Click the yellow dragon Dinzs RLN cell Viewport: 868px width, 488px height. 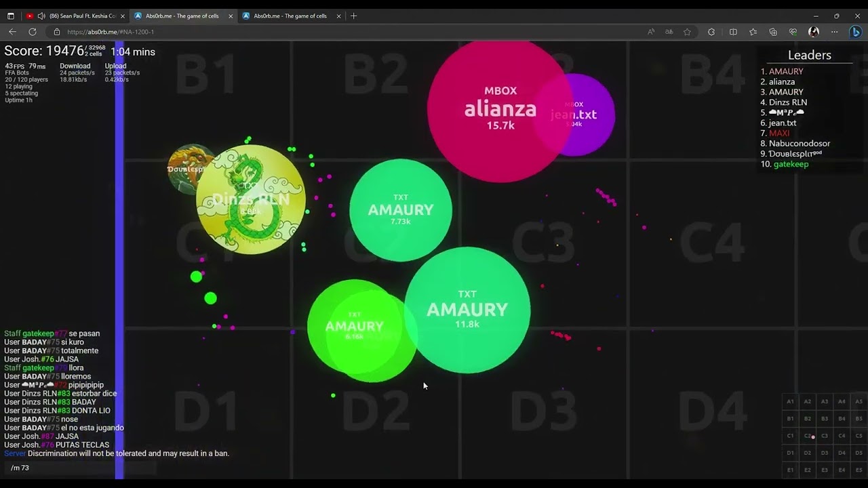(251, 199)
